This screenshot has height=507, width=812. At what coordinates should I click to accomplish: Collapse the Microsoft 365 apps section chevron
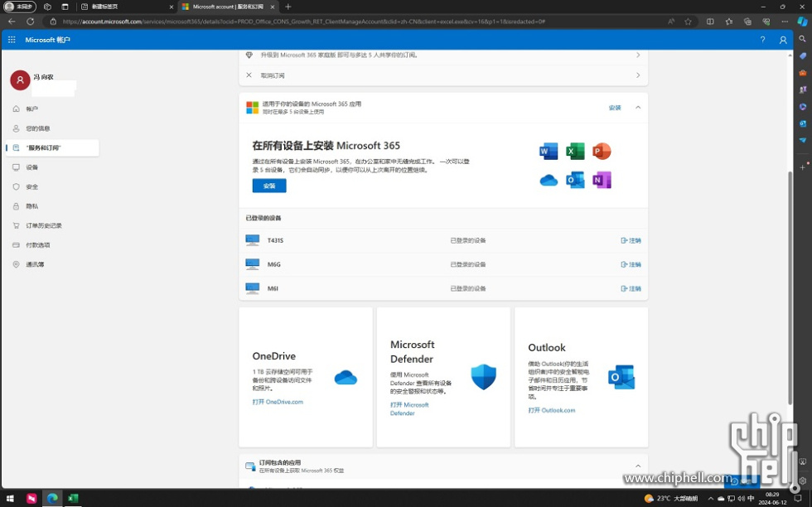[x=638, y=108]
